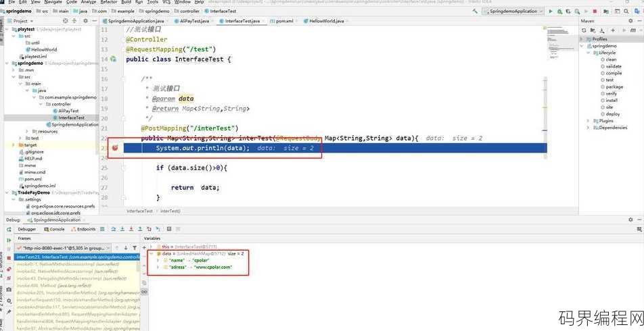Click View Breakpoints icon in debug sidebar
Screen dimensions: 644x331
click(x=9, y=269)
